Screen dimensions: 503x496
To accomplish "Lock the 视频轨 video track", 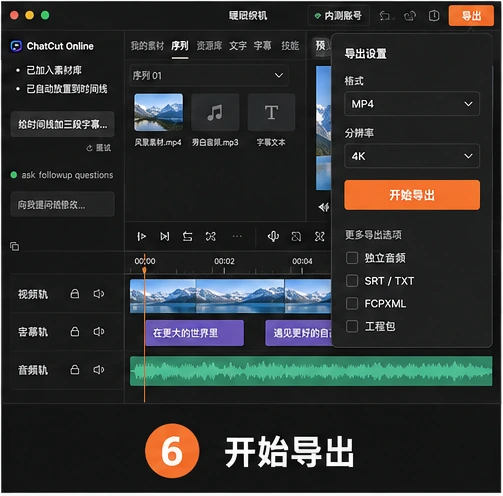I will coord(75,294).
